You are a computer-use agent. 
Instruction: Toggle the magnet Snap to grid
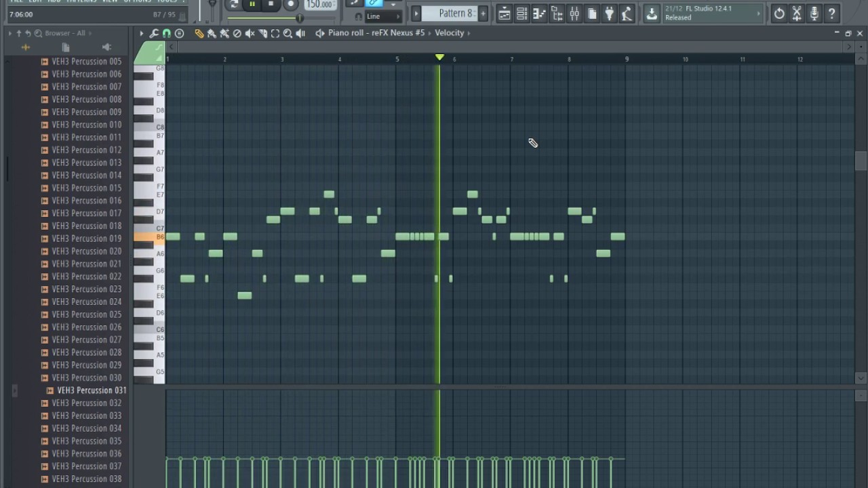point(166,33)
